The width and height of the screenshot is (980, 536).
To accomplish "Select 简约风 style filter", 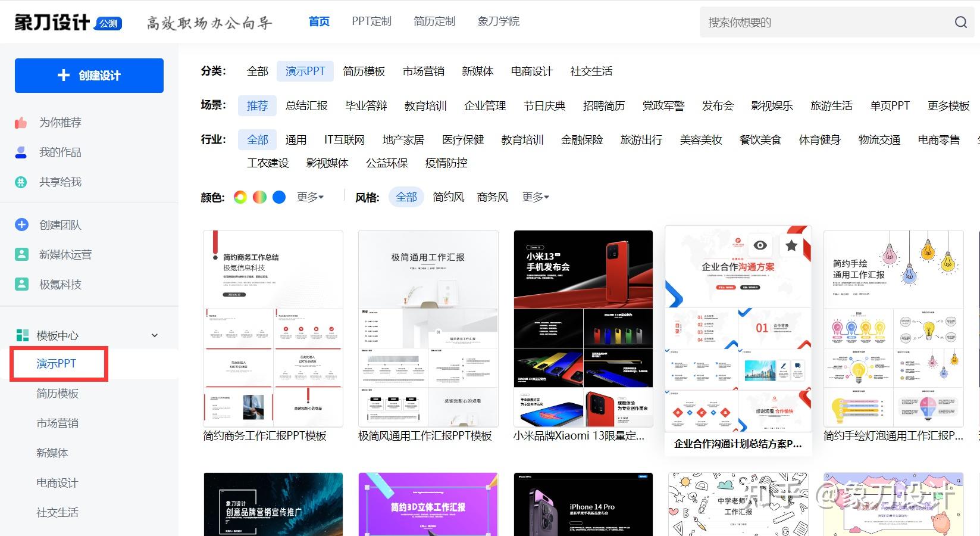I will [449, 197].
